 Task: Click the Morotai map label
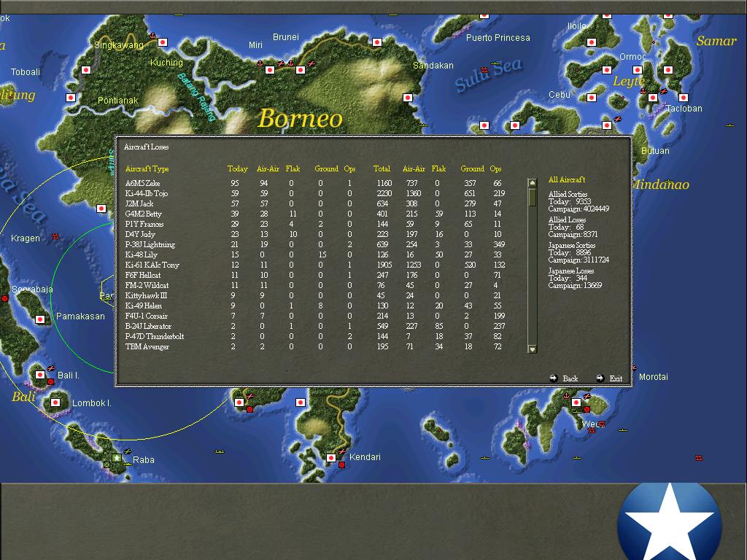click(x=653, y=377)
